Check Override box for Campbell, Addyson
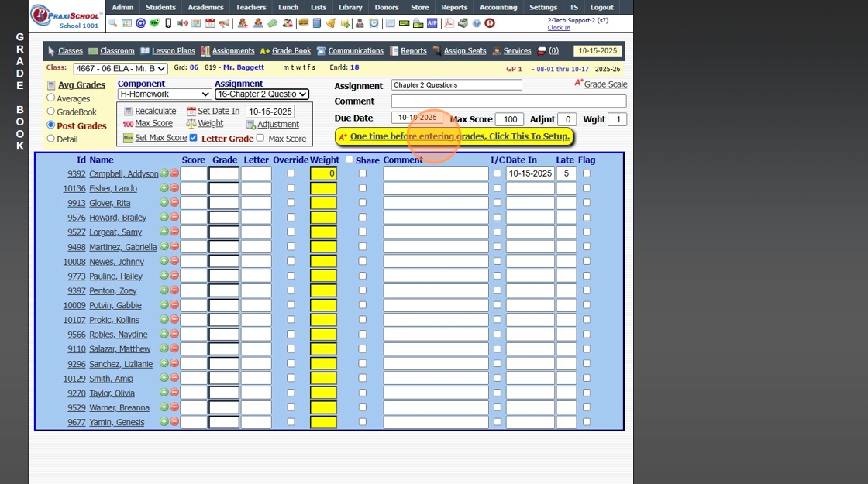 point(291,173)
